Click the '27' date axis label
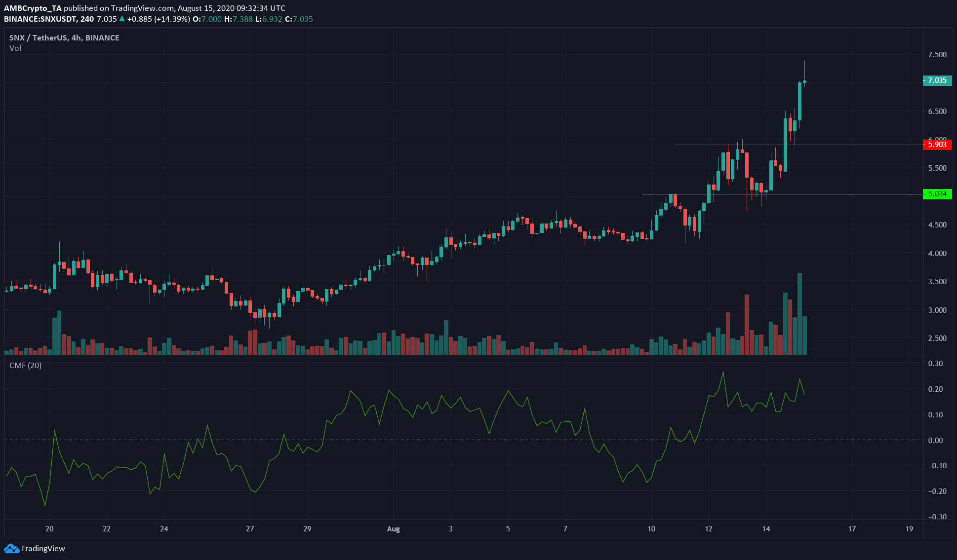Viewport: 957px width, 560px height. point(250,529)
